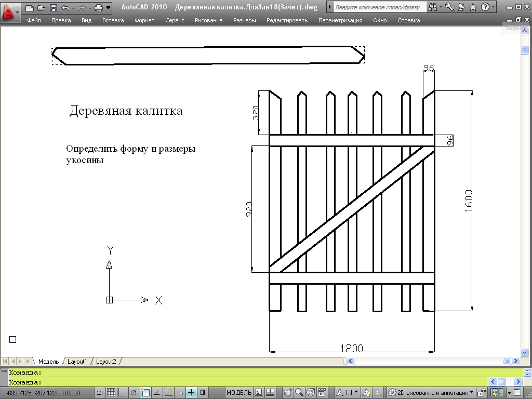Toggle Lineweight display in status bar
The image size is (532, 399).
pos(191,393)
